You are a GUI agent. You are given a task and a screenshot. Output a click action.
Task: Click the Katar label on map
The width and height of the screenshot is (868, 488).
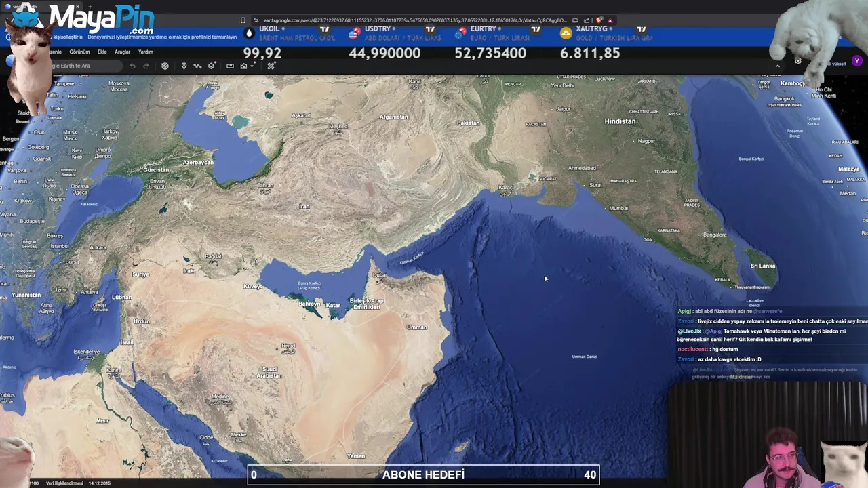coord(333,305)
